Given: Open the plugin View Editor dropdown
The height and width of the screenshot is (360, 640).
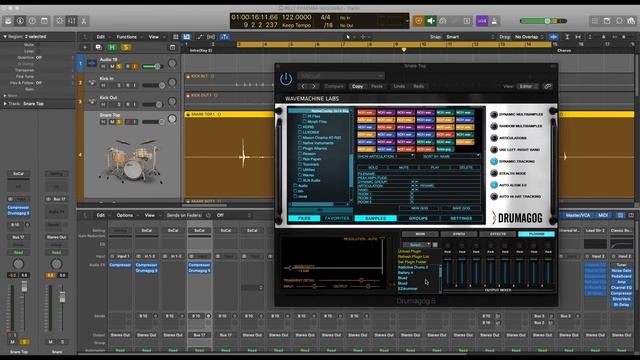Looking at the screenshot, I should point(529,86).
